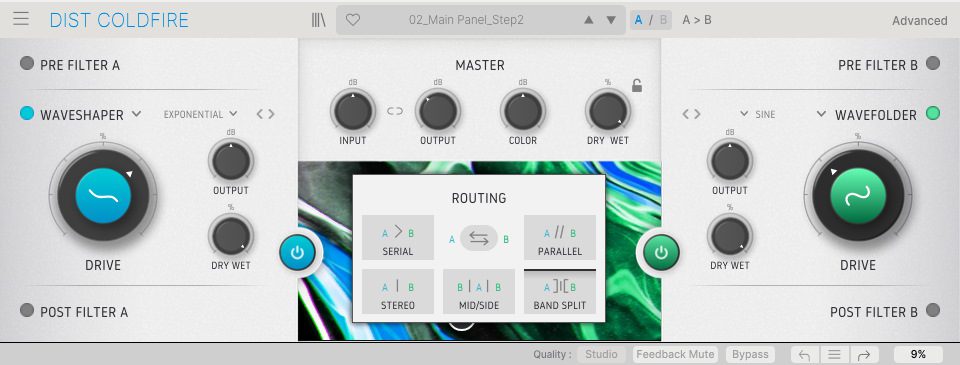
Task: Click the blue waveshaper curve icon
Action: (103, 195)
